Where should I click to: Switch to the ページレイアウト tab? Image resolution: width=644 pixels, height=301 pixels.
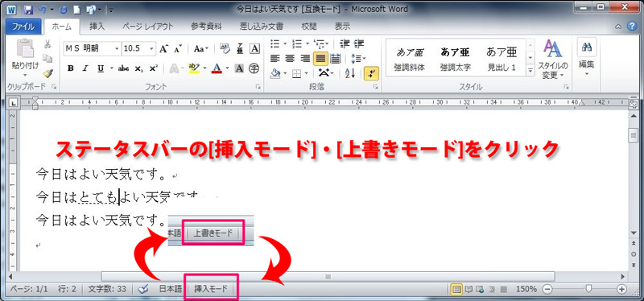coord(148,27)
